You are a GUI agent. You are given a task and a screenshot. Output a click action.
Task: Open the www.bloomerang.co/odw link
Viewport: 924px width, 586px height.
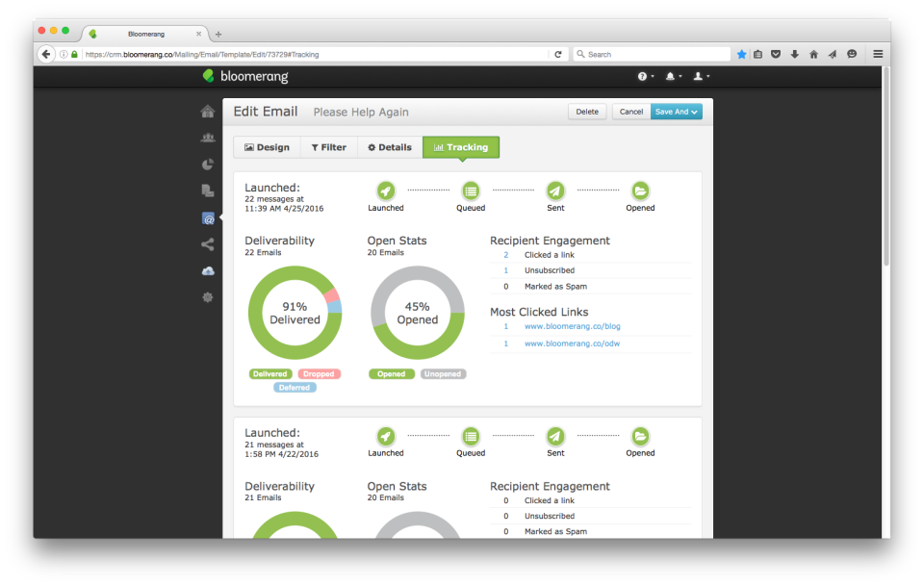pyautogui.click(x=572, y=344)
